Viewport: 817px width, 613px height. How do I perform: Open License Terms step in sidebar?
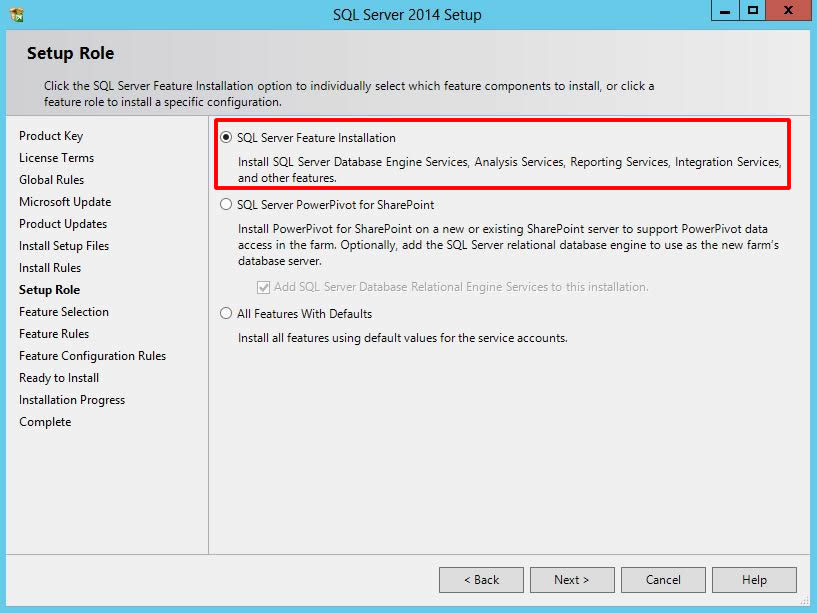tap(56, 158)
